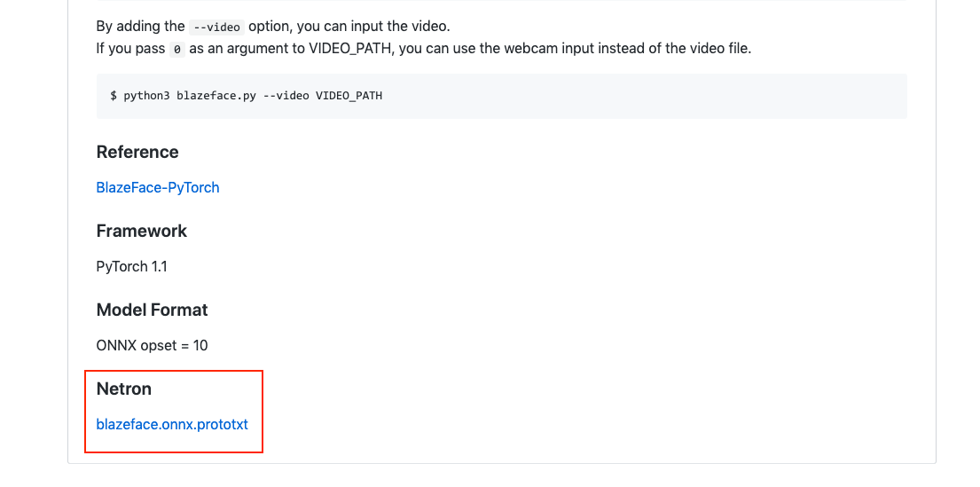Click the sentence starting By adding the
Viewport: 980px width, 487px height.
(x=273, y=27)
